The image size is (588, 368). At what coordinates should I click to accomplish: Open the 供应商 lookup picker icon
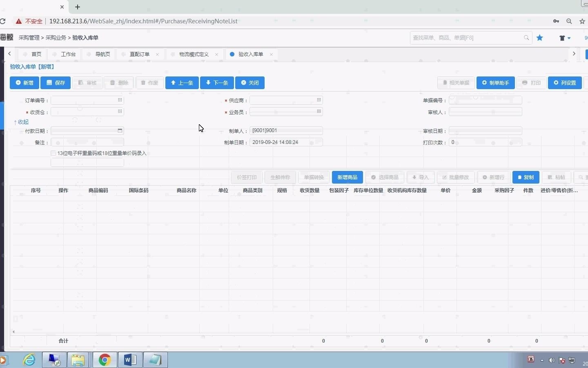click(x=319, y=100)
